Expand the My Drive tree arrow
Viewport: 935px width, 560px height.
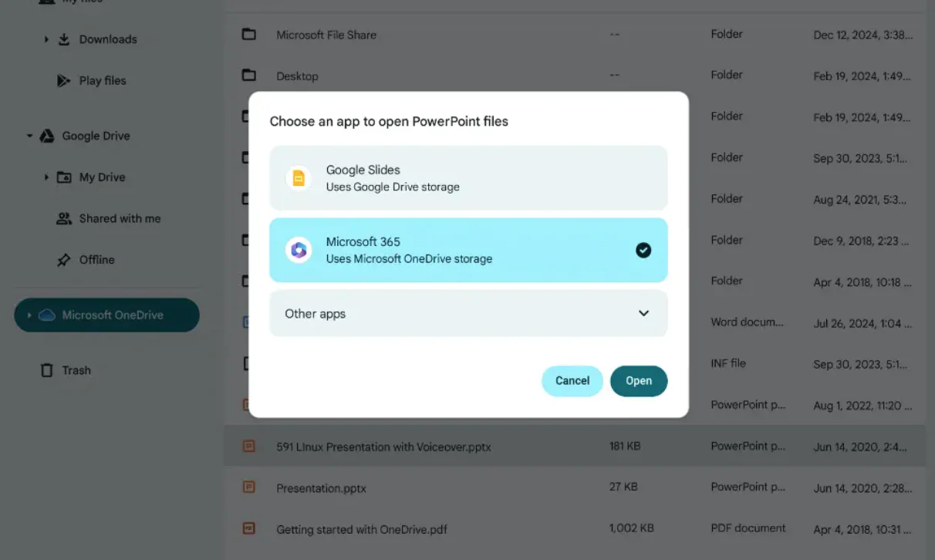[x=46, y=177]
